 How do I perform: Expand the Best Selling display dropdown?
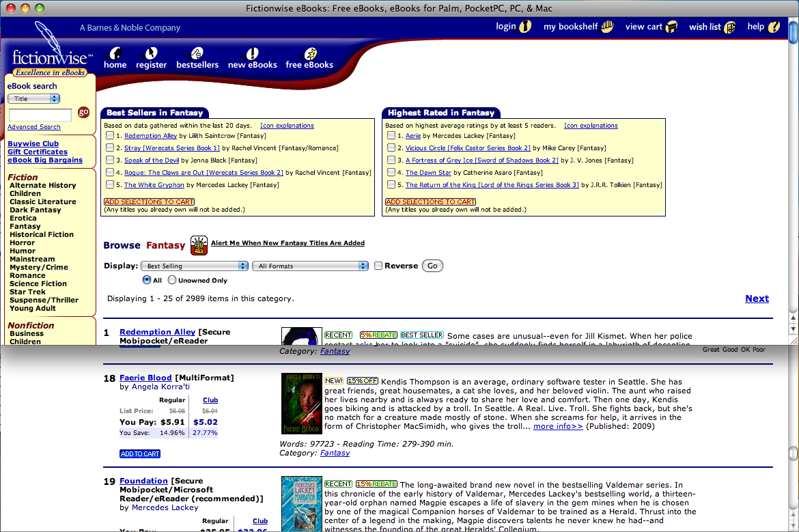pyautogui.click(x=195, y=266)
